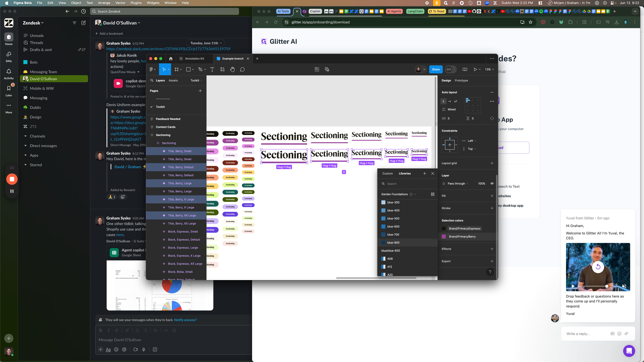The height and width of the screenshot is (362, 644).
Task: Select the Pen tool in Figma
Action: 200,70
